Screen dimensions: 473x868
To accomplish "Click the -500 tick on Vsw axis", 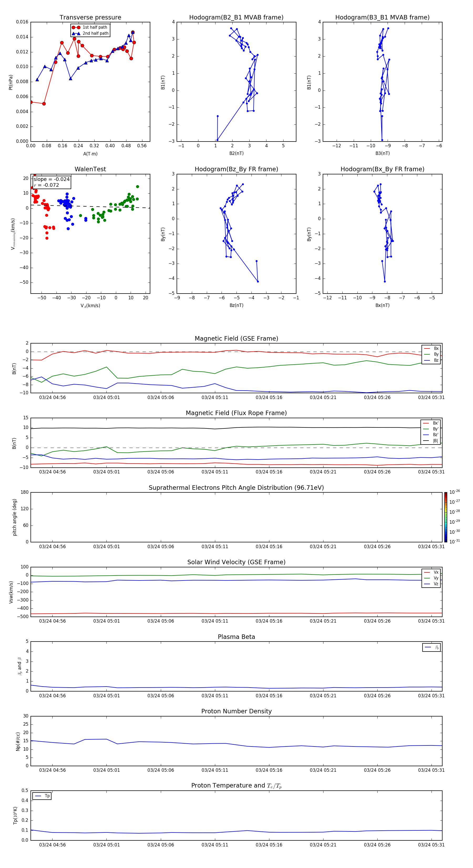I will click(x=23, y=617).
